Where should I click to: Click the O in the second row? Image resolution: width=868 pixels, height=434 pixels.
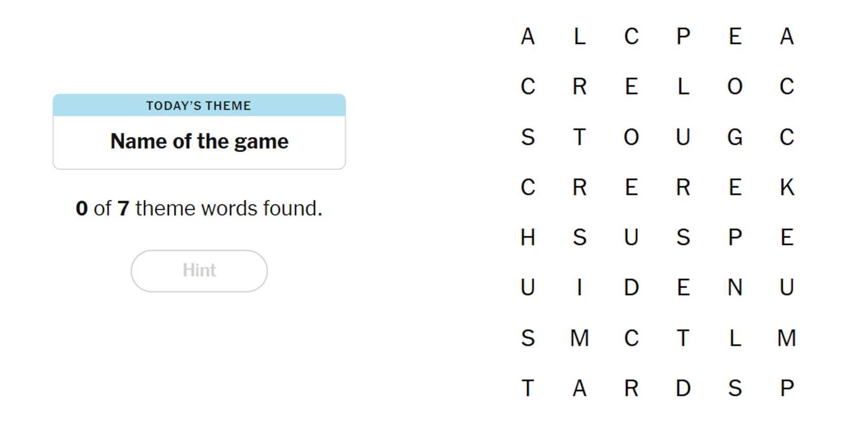[735, 86]
